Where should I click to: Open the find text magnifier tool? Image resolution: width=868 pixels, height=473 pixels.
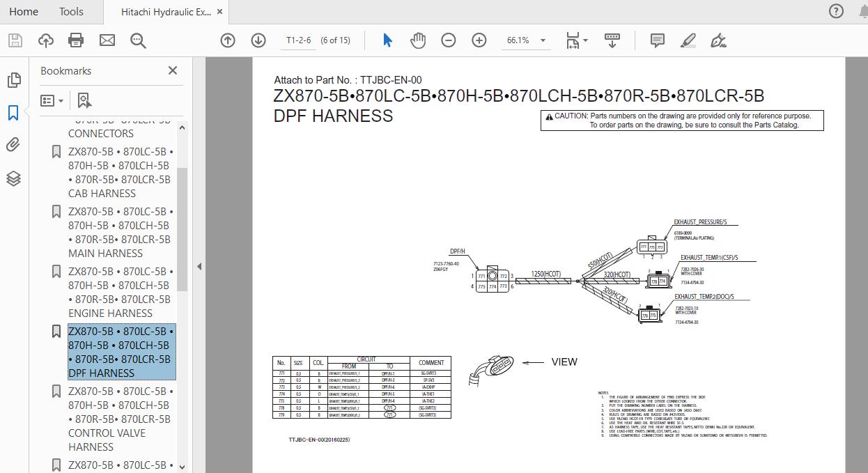[138, 40]
